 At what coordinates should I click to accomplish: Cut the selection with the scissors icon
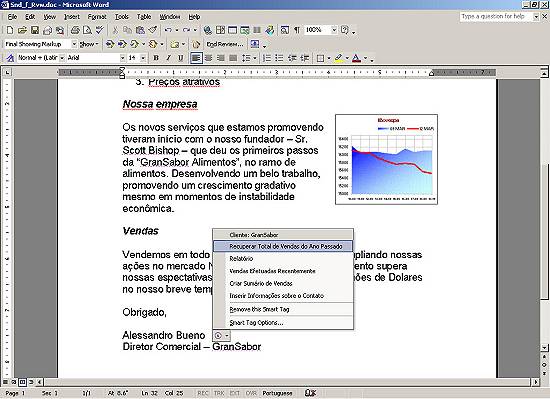click(x=115, y=30)
